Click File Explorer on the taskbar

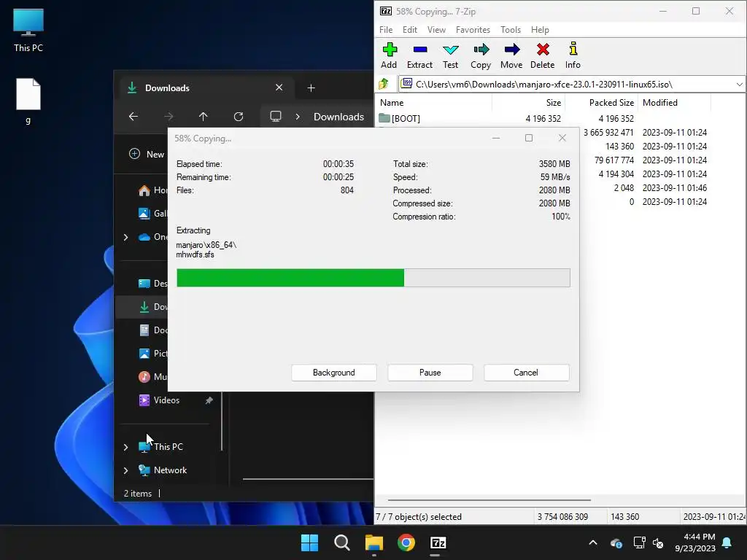point(374,542)
